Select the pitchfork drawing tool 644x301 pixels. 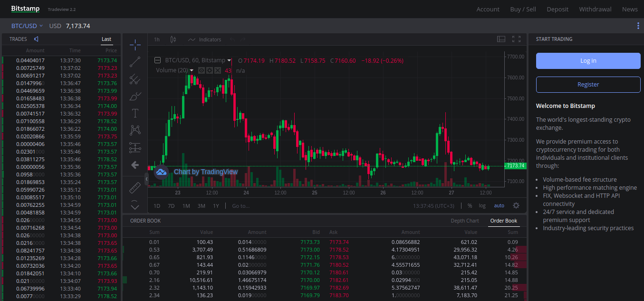[135, 78]
